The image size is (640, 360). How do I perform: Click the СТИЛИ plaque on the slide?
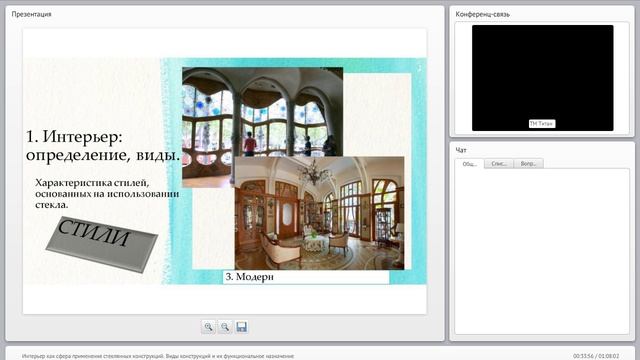(102, 244)
